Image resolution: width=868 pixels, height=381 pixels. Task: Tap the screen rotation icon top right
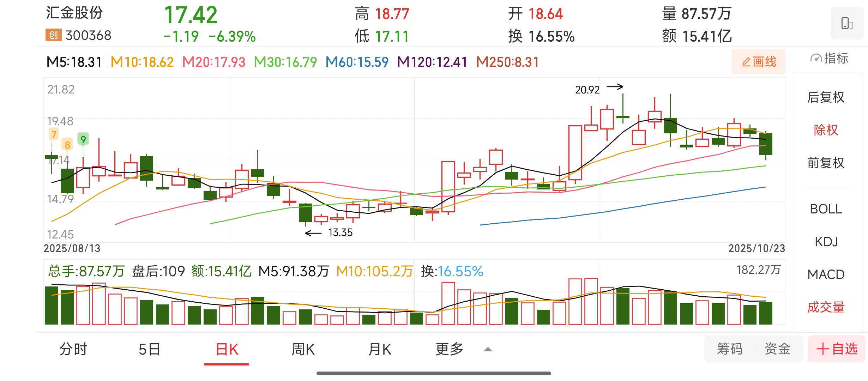click(x=847, y=23)
